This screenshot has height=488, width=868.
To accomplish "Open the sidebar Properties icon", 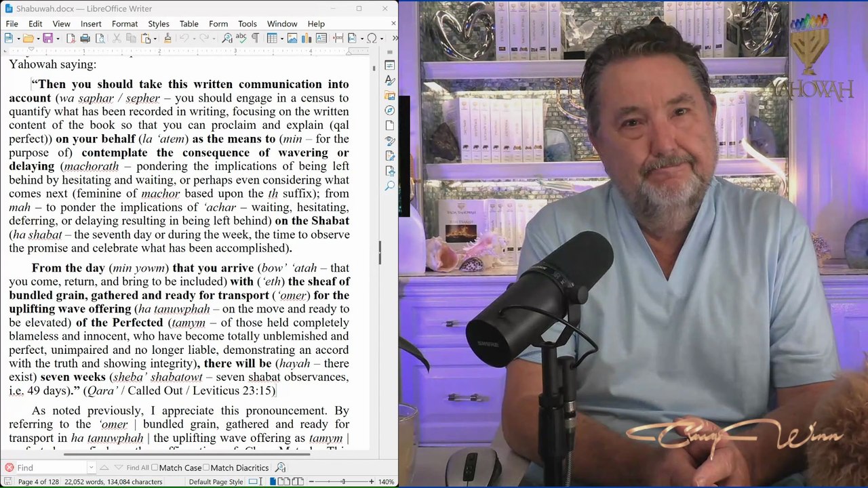I will click(390, 66).
